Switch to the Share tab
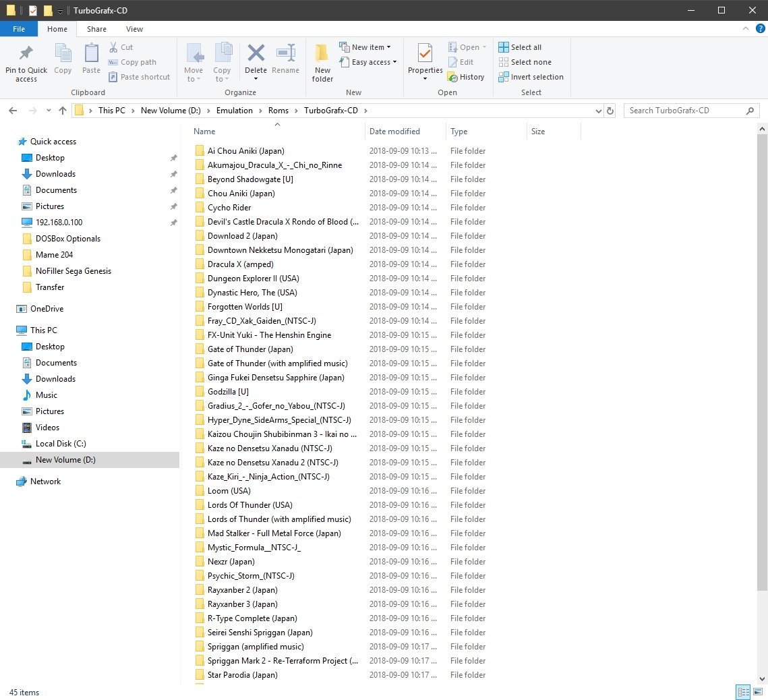The image size is (768, 700). (x=96, y=29)
